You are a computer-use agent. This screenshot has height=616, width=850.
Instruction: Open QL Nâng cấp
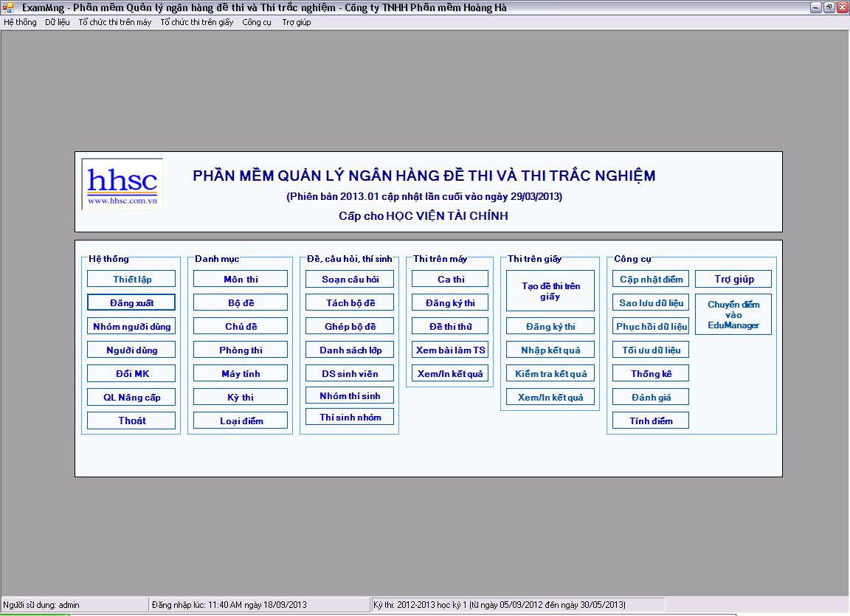click(x=131, y=397)
